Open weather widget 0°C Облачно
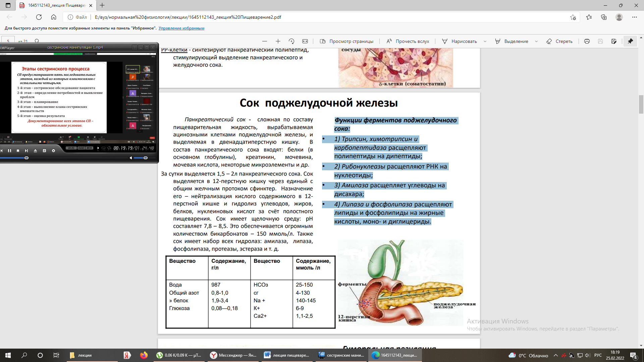The width and height of the screenshot is (644, 362). [528, 355]
